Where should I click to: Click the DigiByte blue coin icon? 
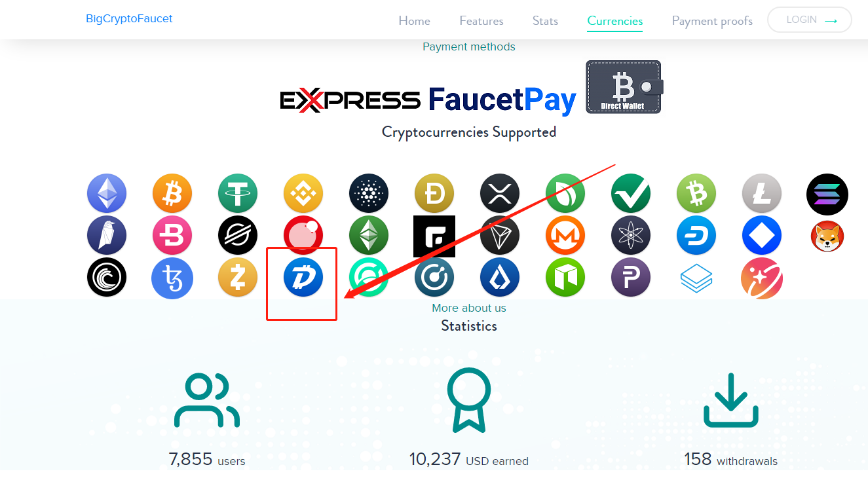coord(303,277)
